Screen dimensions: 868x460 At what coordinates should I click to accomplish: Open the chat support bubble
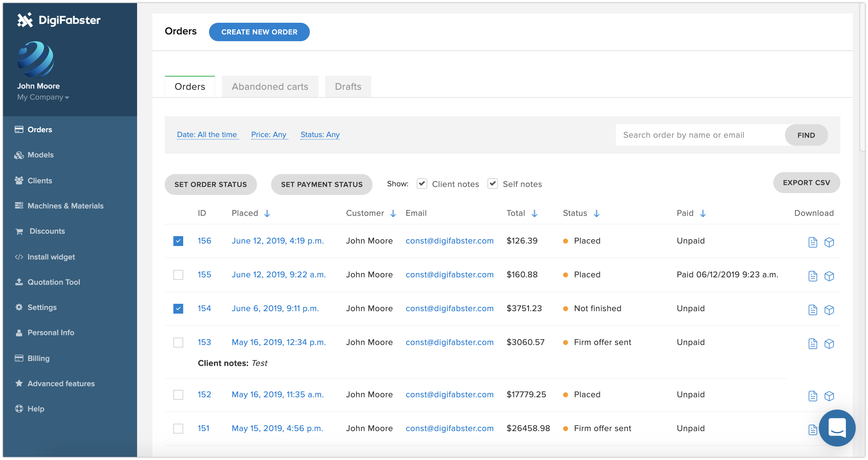click(x=837, y=428)
